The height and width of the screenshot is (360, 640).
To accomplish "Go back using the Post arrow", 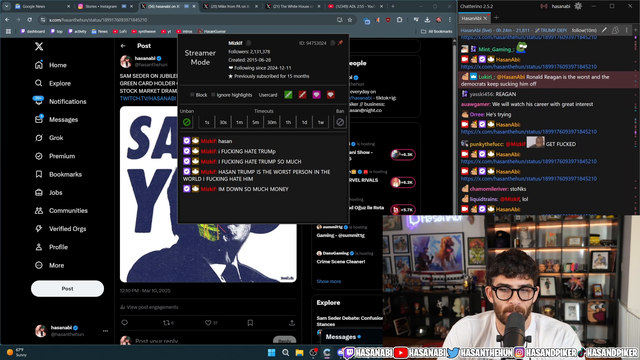I will pyautogui.click(x=123, y=46).
